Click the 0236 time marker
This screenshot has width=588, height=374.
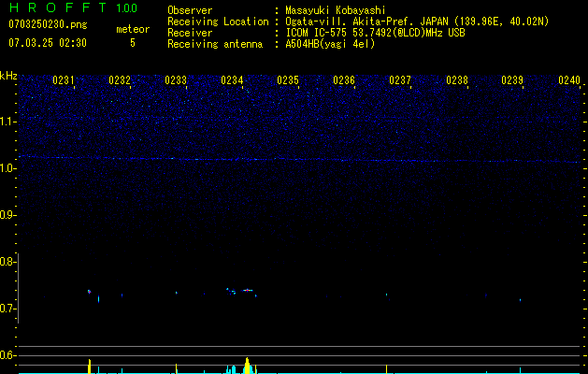[x=344, y=80]
